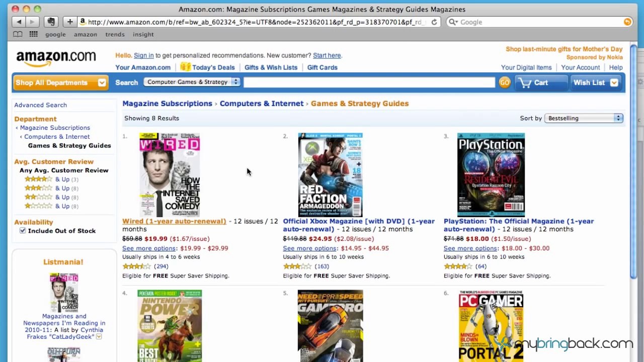Go back using Safari's back arrow
644x362 pixels.
(x=19, y=22)
